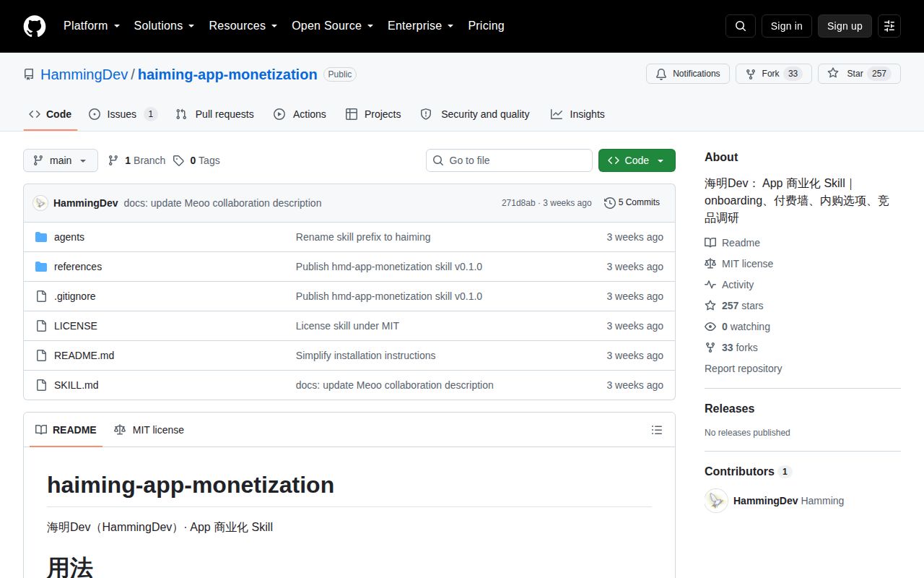Expand the Enterprise menu
This screenshot has height=578, width=924.
tap(420, 26)
